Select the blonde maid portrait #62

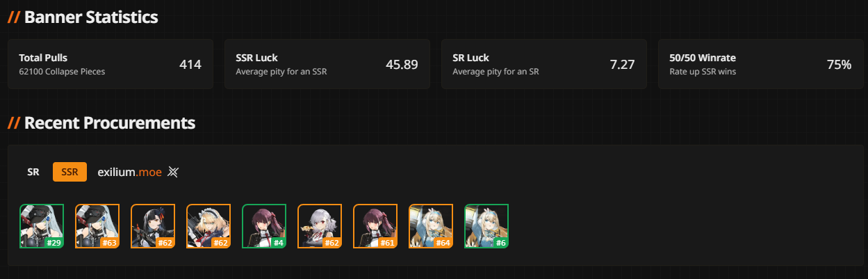pyautogui.click(x=208, y=226)
